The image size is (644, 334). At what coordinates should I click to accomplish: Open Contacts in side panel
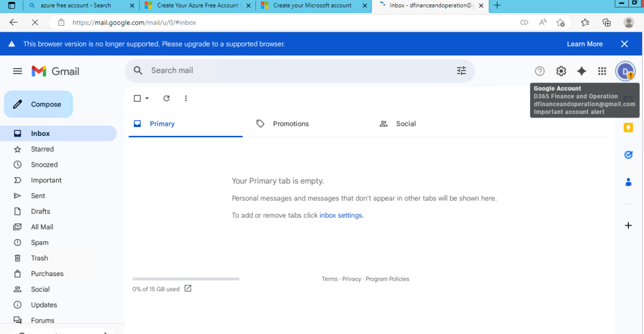[628, 182]
